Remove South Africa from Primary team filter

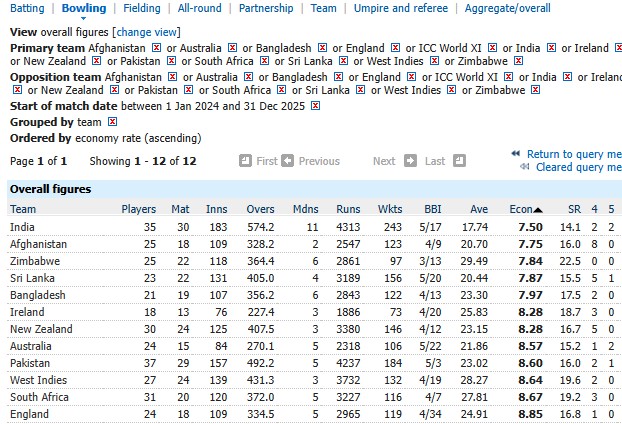[x=265, y=61]
